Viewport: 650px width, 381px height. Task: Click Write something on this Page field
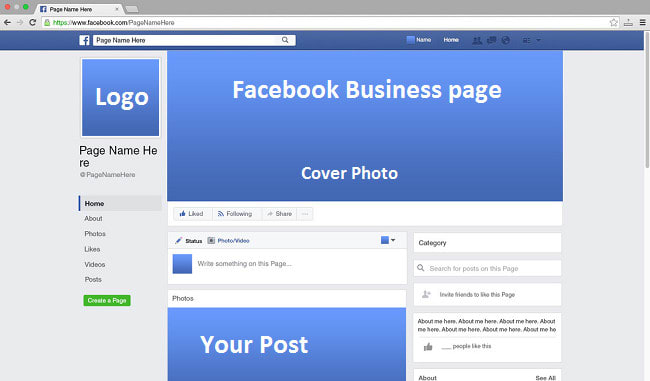(245, 264)
